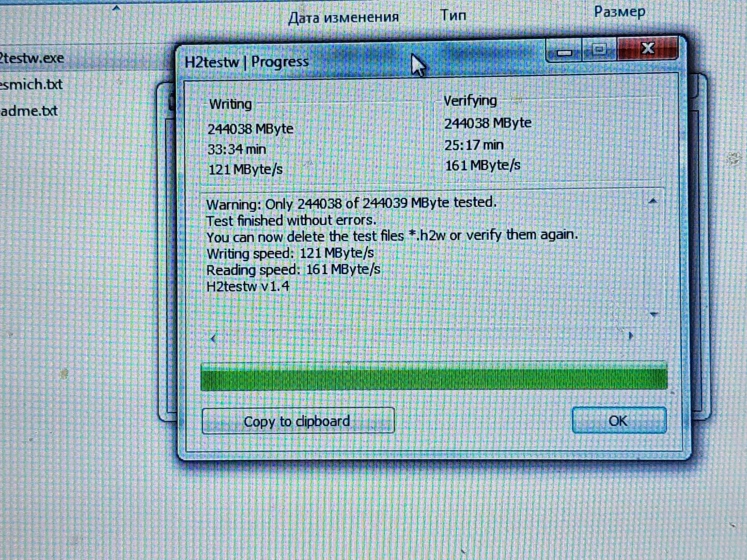Screen dimensions: 747x560
Task: Click the green progress bar
Action: click(x=433, y=376)
